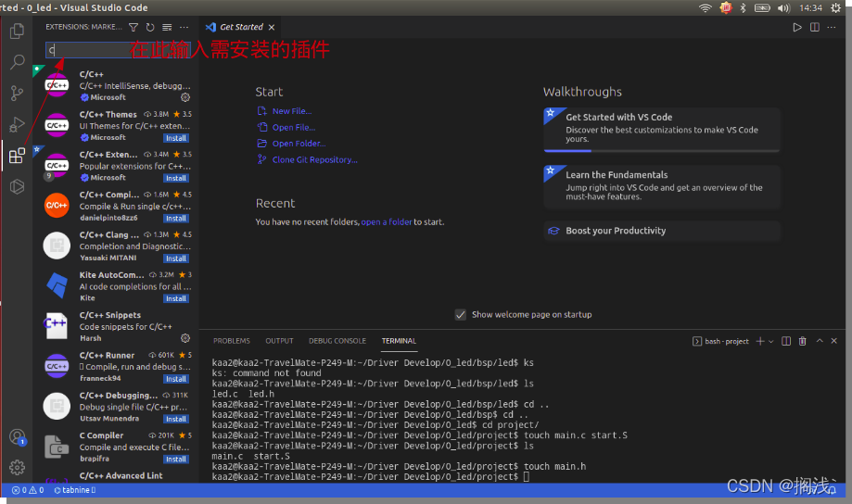Select the Extensions view icon

[x=17, y=156]
